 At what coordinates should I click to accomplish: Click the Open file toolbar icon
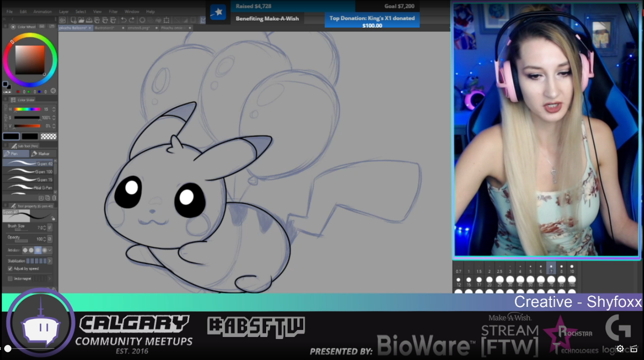(x=81, y=20)
